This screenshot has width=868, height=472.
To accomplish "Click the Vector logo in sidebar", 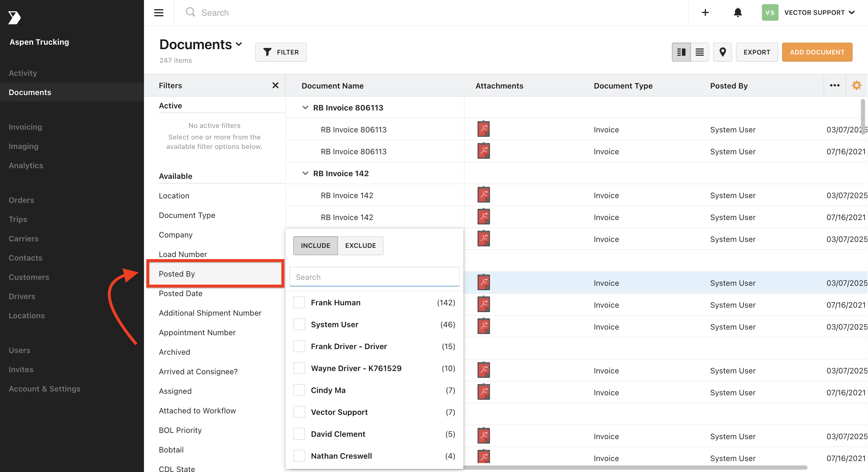I will pyautogui.click(x=15, y=17).
